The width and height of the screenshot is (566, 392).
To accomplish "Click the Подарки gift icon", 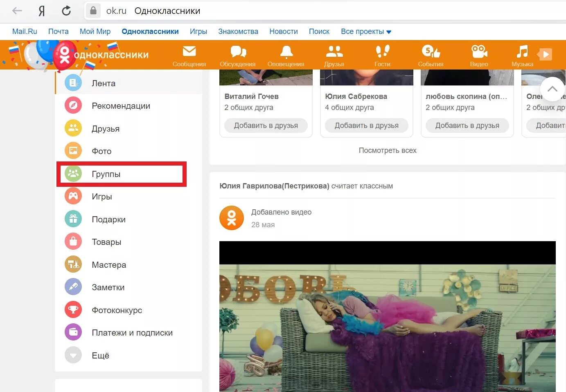I will pos(73,219).
